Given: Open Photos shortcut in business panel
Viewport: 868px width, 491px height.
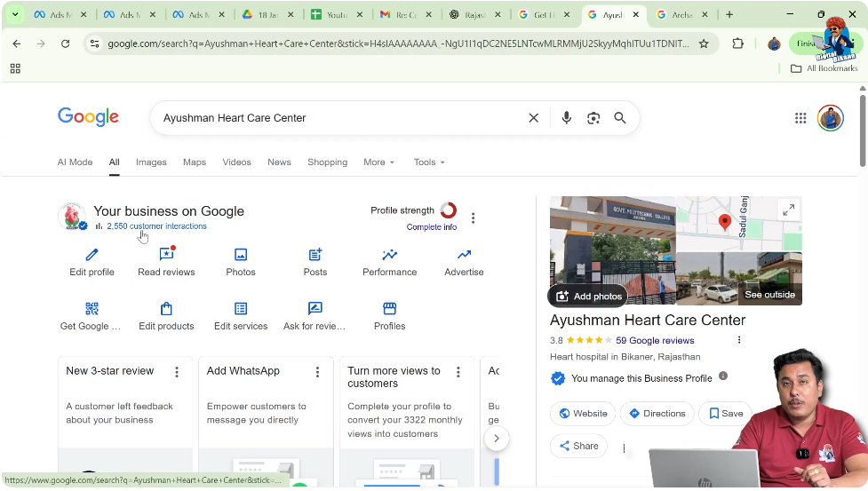Looking at the screenshot, I should pos(241,262).
